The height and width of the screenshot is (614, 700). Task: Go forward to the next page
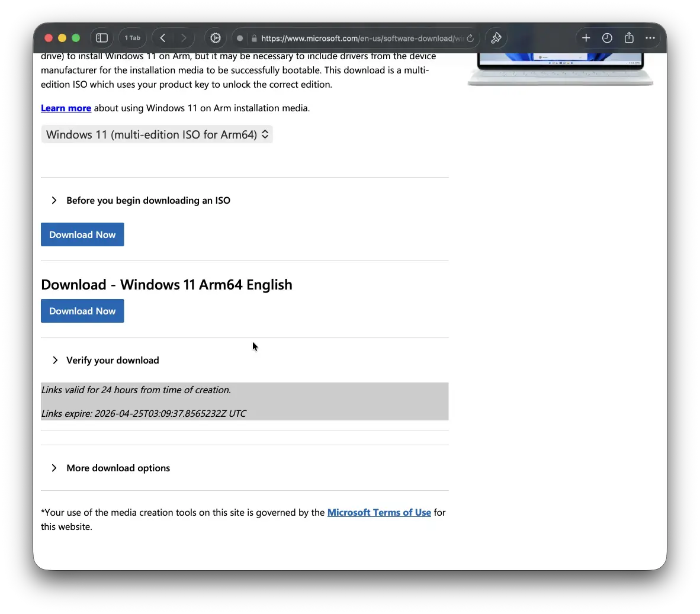pyautogui.click(x=184, y=38)
